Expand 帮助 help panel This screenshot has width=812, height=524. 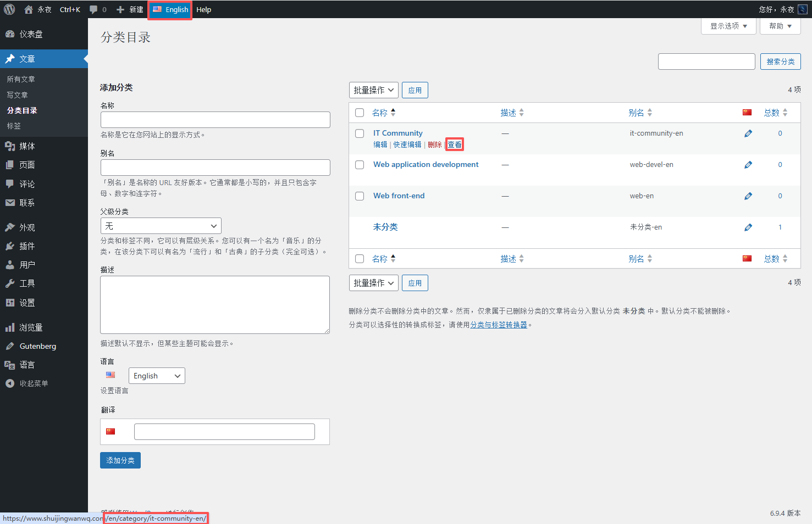[780, 26]
